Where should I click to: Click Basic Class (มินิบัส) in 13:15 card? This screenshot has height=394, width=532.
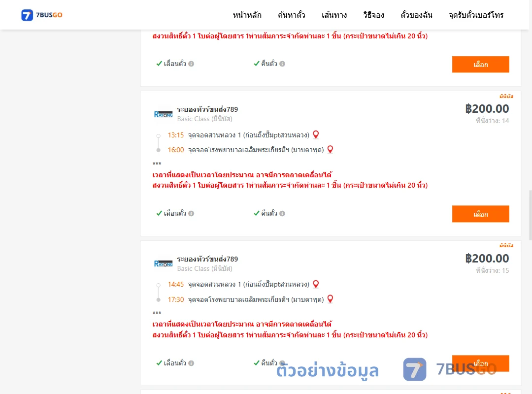pos(204,119)
